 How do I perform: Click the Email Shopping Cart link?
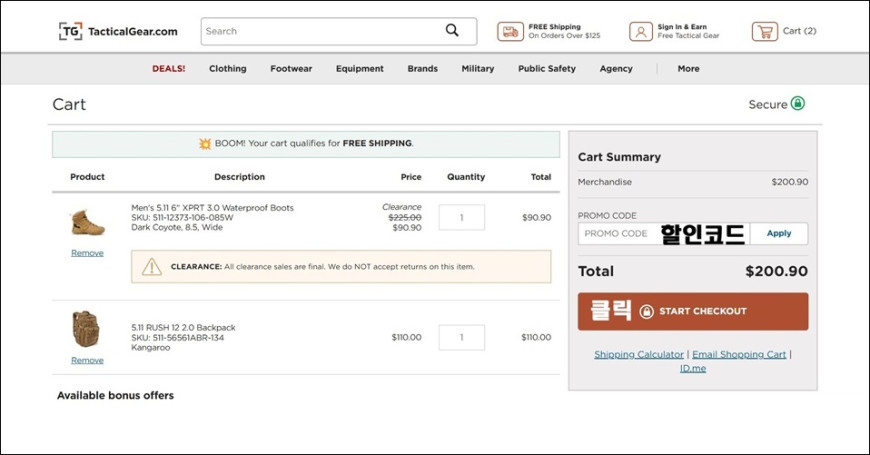tap(739, 354)
